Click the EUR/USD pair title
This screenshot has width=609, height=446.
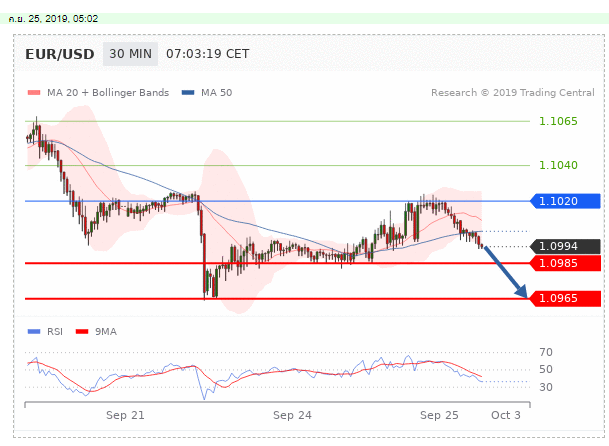click(60, 54)
